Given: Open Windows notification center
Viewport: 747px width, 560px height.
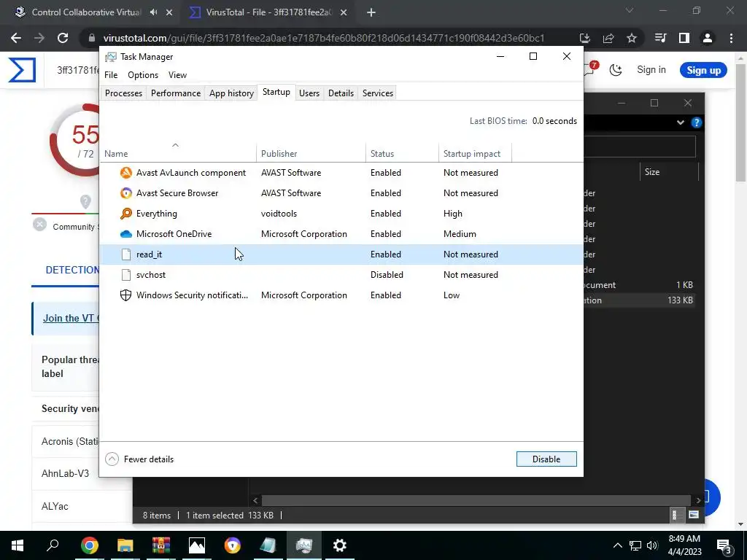Looking at the screenshot, I should pyautogui.click(x=724, y=545).
